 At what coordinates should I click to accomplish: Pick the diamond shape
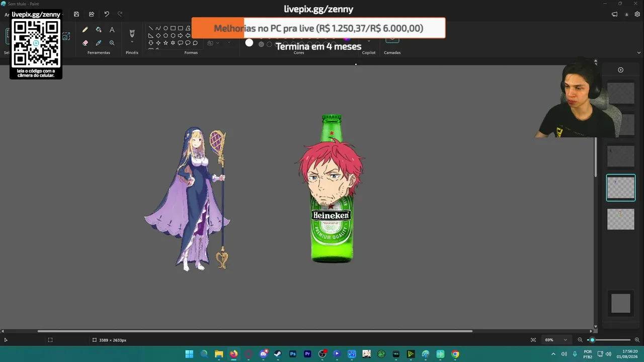tap(158, 36)
